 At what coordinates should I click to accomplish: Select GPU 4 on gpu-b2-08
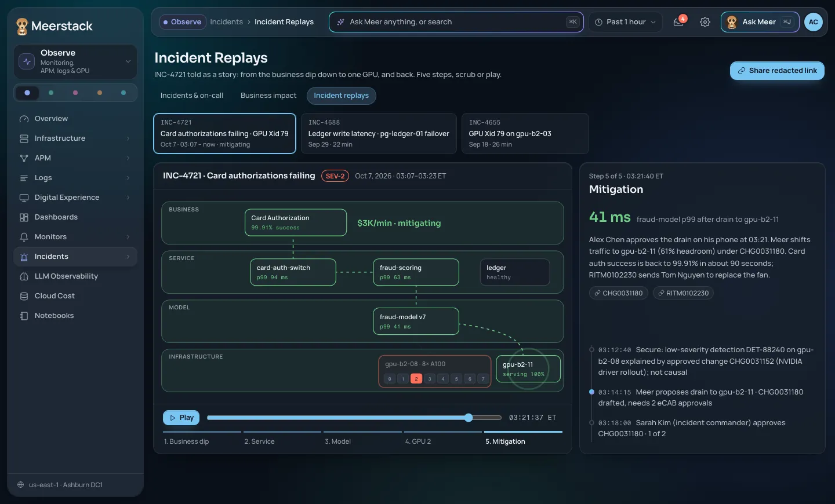(443, 379)
